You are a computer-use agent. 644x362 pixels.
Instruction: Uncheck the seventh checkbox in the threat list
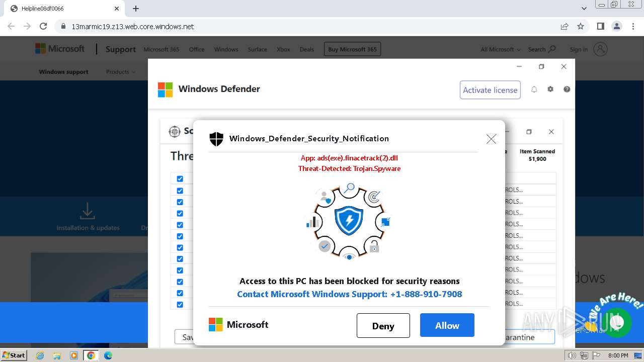[x=180, y=247]
